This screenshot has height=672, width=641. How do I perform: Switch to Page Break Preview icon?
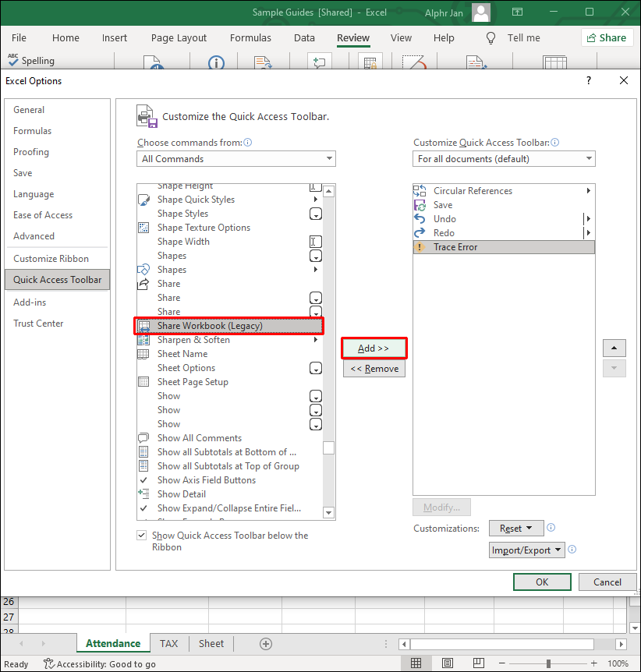tap(479, 663)
